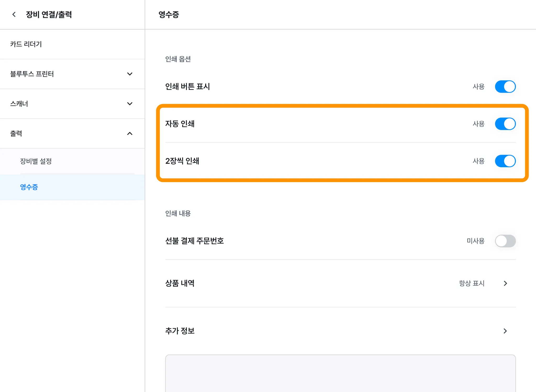Click the 출력 section label

tap(16, 134)
